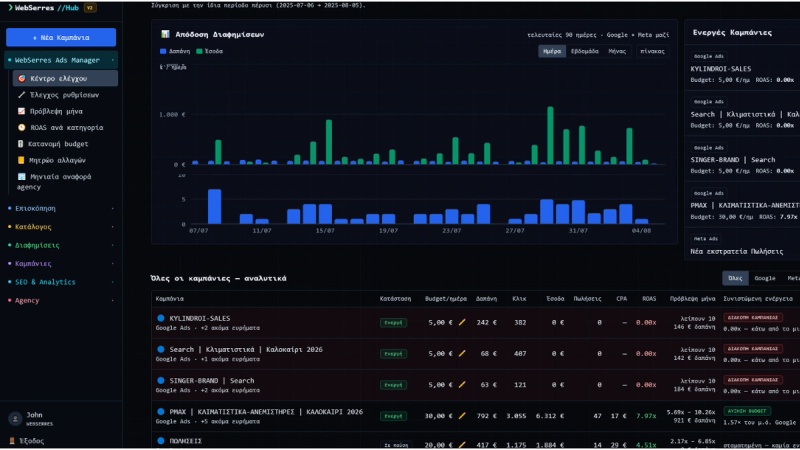This screenshot has width=800, height=450.
Task: Filter campaigns table by Όλες
Action: (x=735, y=278)
